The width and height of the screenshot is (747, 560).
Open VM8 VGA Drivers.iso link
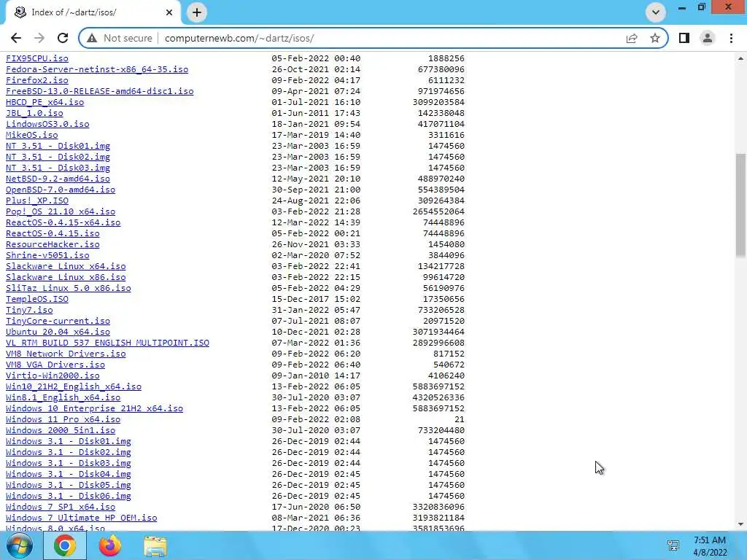tap(55, 365)
